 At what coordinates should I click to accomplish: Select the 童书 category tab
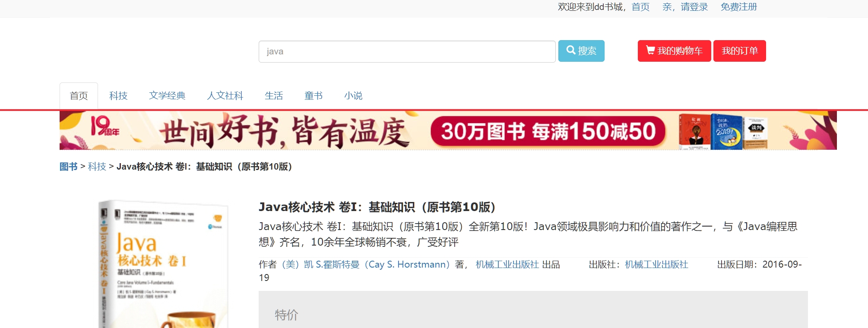[314, 96]
